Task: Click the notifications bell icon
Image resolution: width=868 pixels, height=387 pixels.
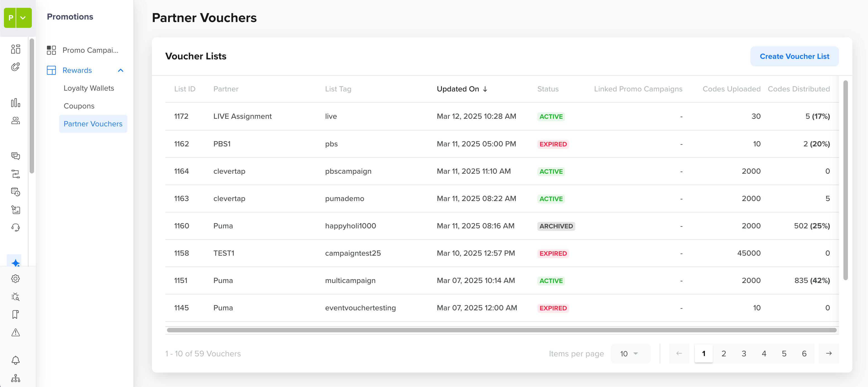Action: tap(16, 361)
